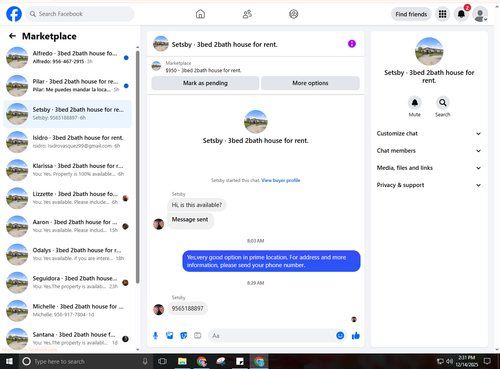Click Find friends button

click(411, 14)
